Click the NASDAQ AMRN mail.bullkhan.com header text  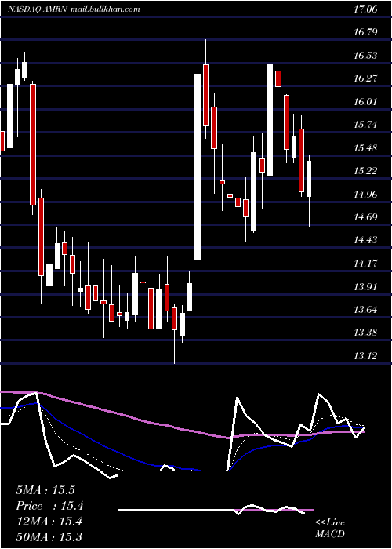click(x=74, y=9)
